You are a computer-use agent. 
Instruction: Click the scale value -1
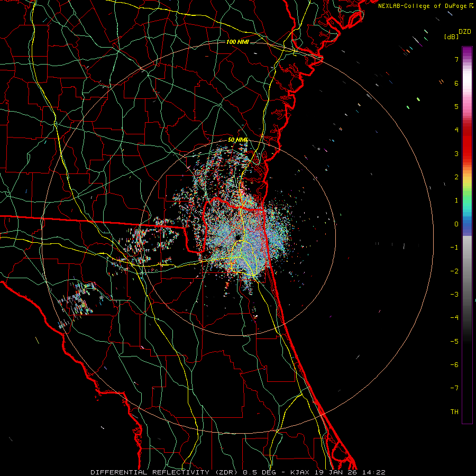(x=454, y=248)
